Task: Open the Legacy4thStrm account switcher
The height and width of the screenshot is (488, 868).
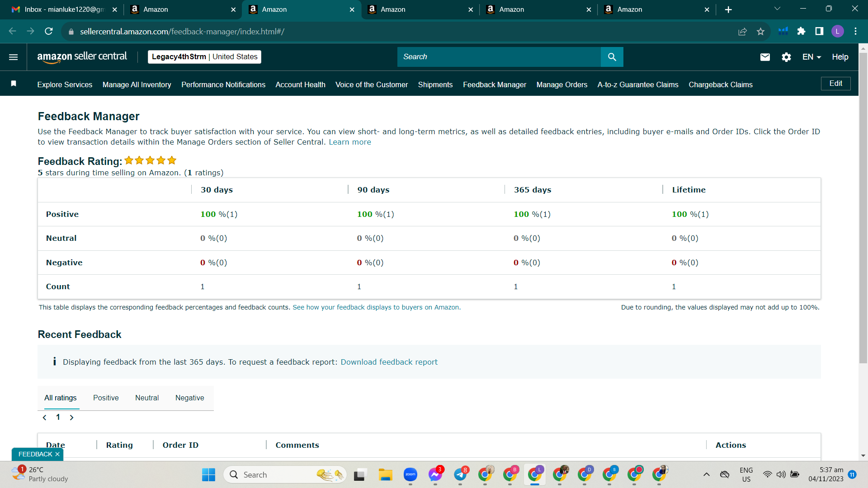Action: click(x=204, y=57)
